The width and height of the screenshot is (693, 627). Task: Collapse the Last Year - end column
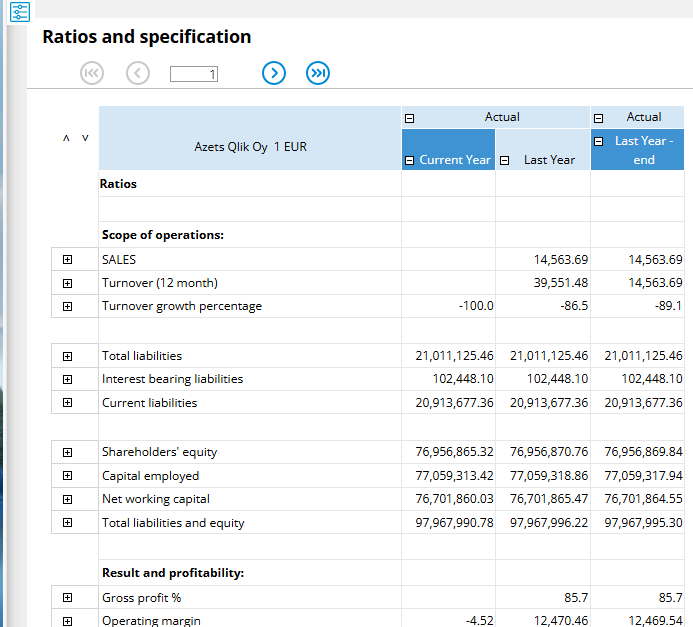[599, 141]
